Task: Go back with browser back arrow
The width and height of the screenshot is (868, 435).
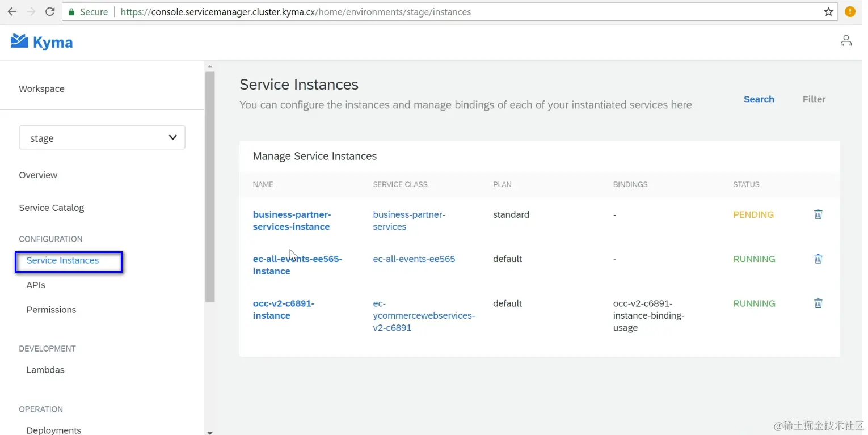Action: coord(12,12)
